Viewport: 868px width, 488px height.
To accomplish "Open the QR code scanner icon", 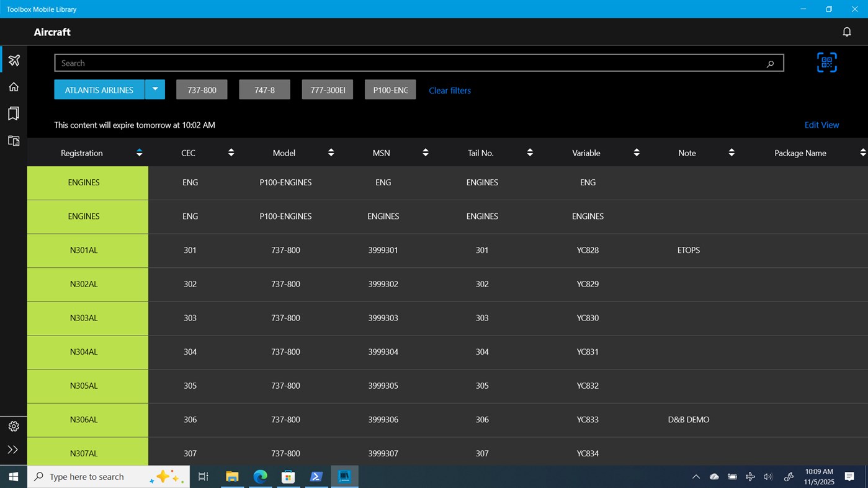I will click(x=826, y=62).
